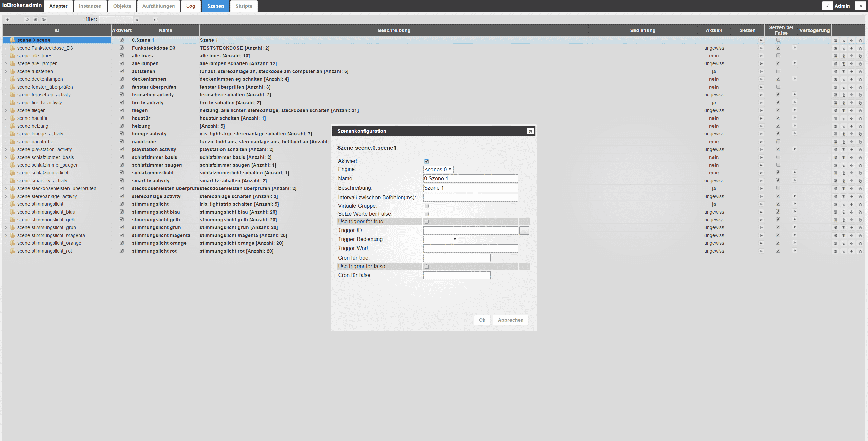
Task: Enable the Virtuale Gruppe checkbox
Action: [427, 206]
